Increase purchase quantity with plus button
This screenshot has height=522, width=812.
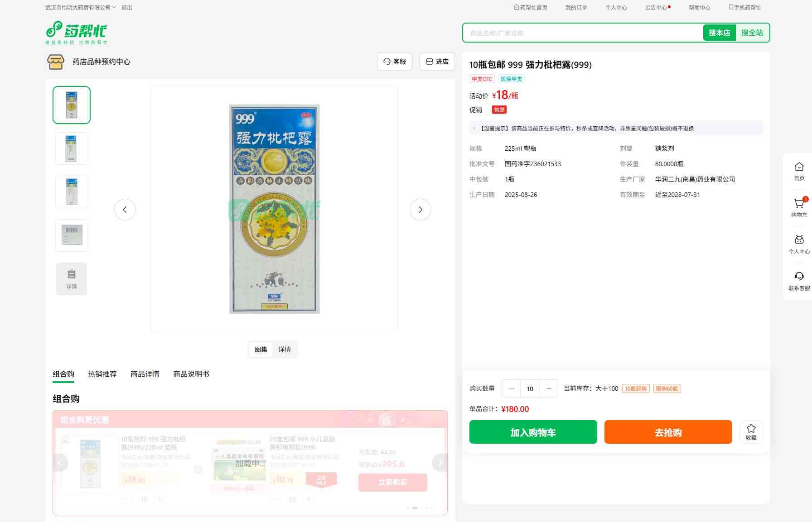click(x=549, y=388)
